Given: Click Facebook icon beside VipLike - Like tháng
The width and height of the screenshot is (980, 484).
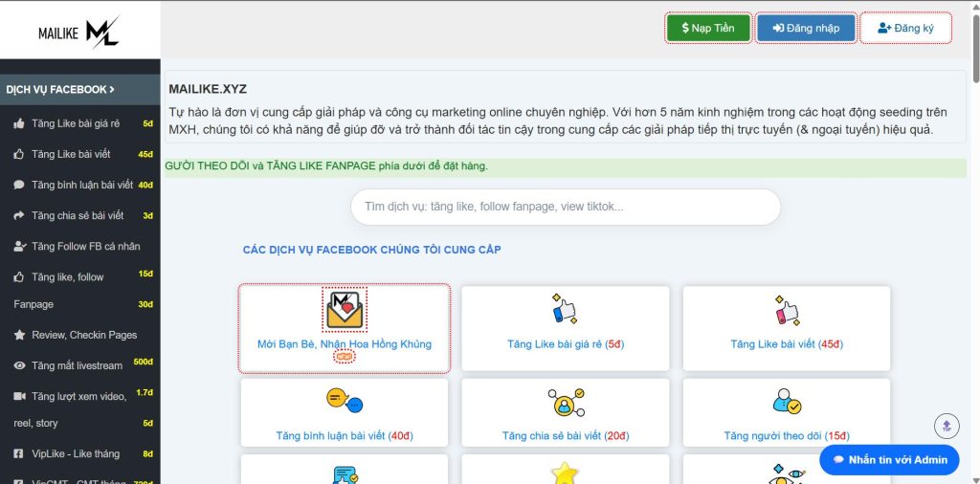Looking at the screenshot, I should coord(19,453).
